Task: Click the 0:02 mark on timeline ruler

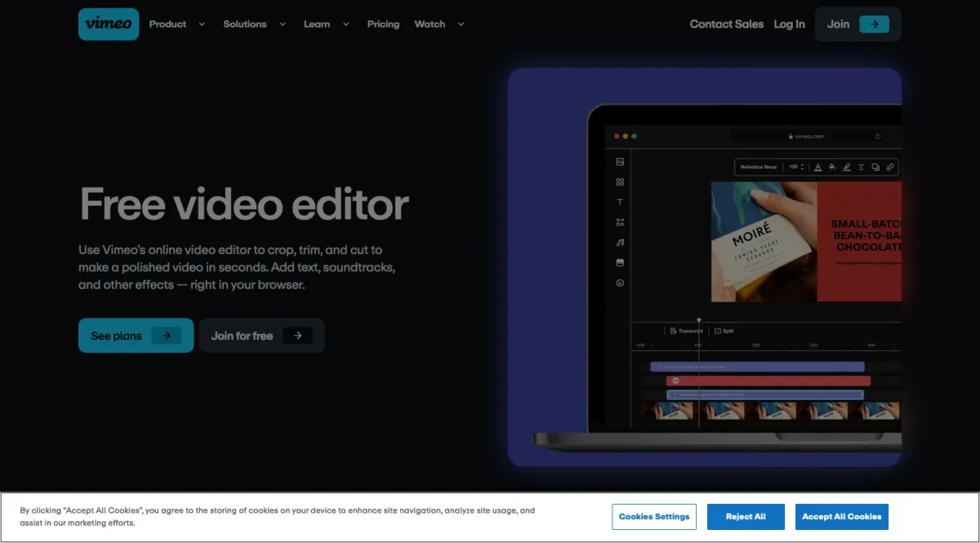Action: pos(756,345)
